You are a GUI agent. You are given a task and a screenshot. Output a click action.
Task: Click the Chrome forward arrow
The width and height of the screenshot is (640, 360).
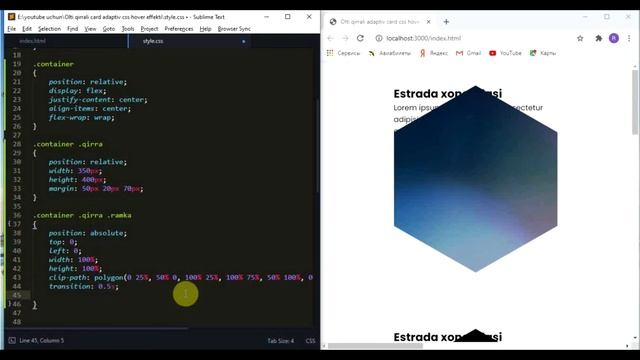coord(345,38)
